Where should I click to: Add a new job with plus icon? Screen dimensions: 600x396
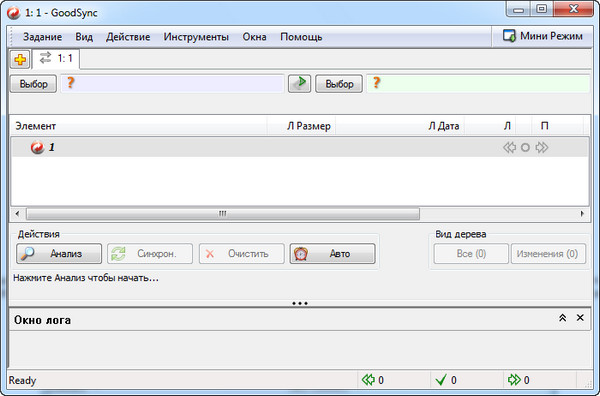pos(20,59)
